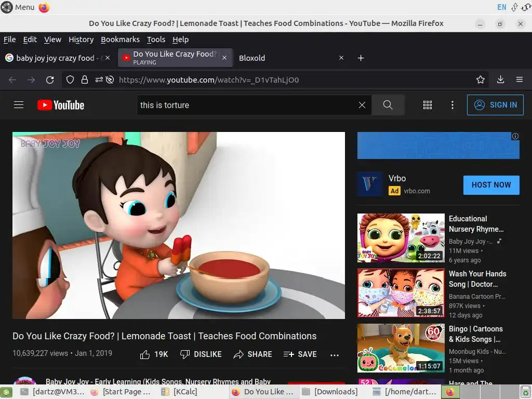Click Bingo Cartoons & Kids Songs title
Image resolution: width=532 pixels, height=399 pixels.
click(x=476, y=334)
